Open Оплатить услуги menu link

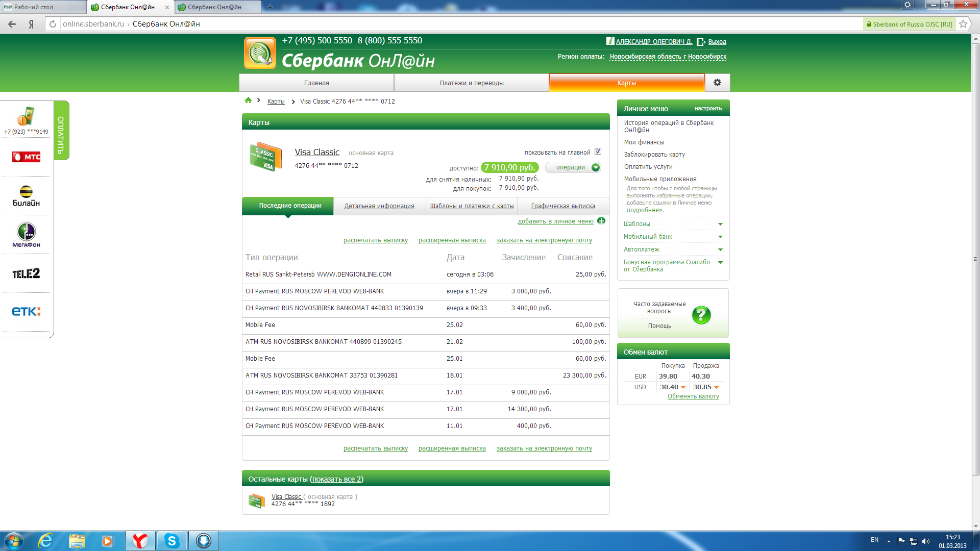(x=648, y=167)
